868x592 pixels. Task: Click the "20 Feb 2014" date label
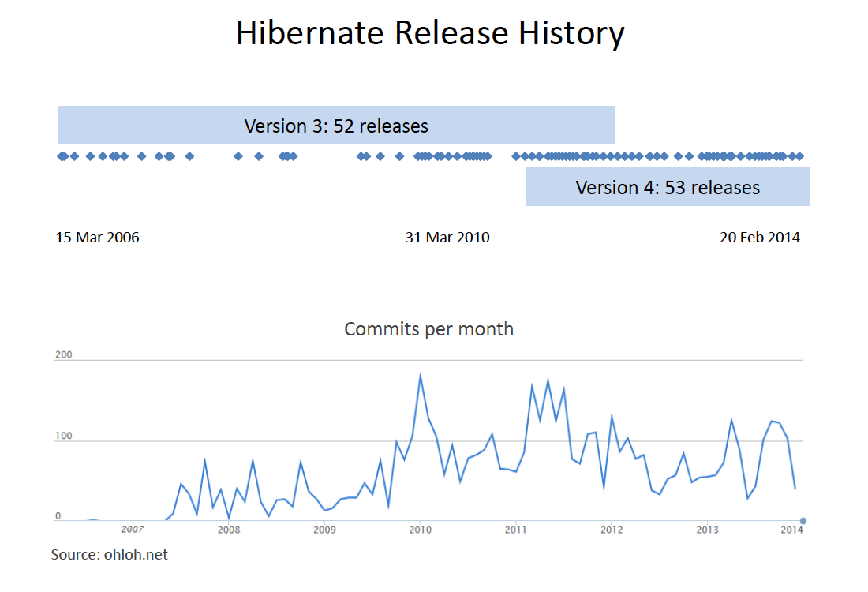[759, 238]
